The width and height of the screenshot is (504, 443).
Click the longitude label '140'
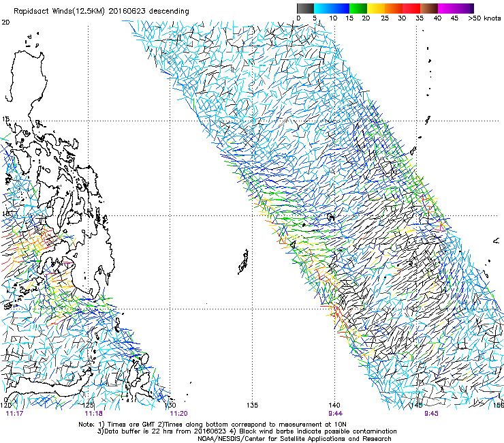click(334, 405)
